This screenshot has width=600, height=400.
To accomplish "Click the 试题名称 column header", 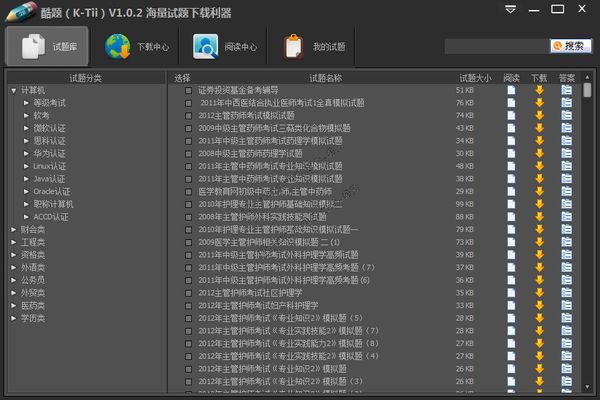I will [326, 78].
